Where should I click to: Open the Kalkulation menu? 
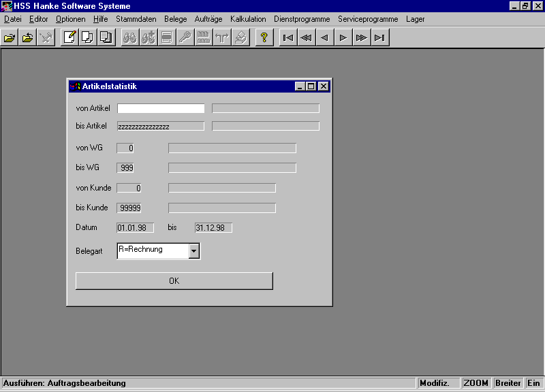click(x=248, y=19)
